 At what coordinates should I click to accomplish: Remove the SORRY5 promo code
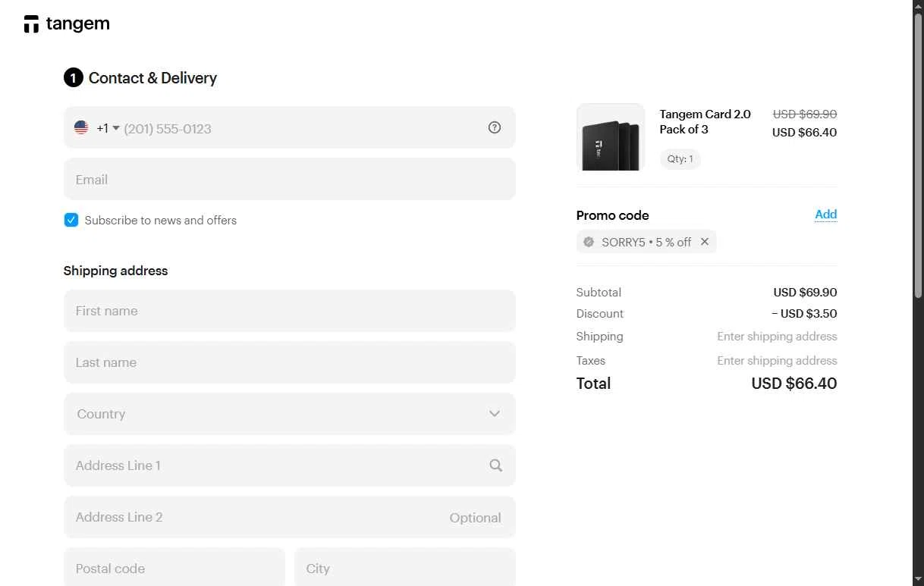pyautogui.click(x=705, y=242)
